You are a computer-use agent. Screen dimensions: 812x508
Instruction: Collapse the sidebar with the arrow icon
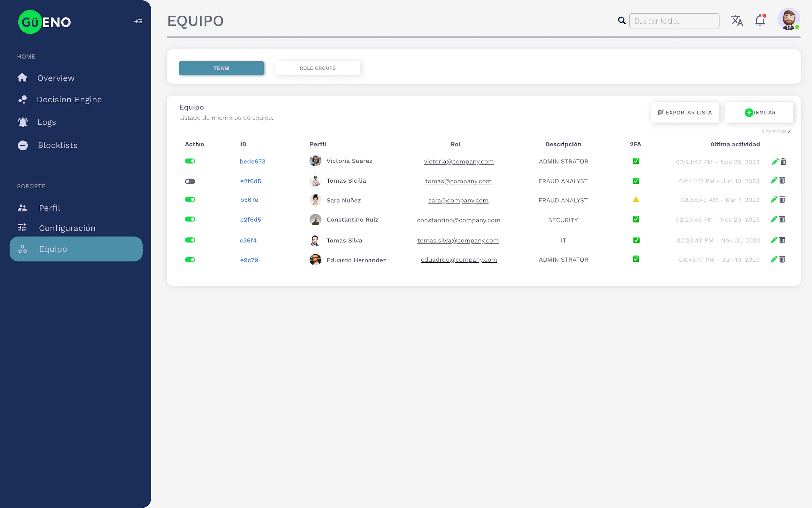138,21
